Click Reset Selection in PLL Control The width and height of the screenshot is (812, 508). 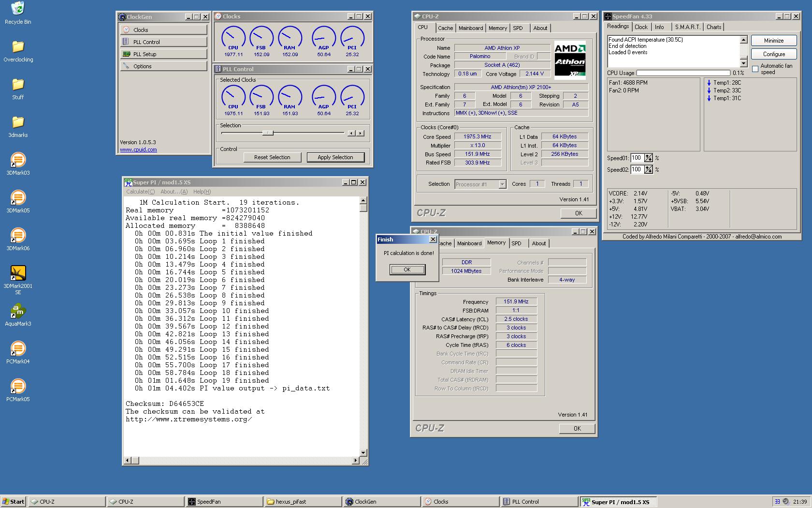[272, 157]
